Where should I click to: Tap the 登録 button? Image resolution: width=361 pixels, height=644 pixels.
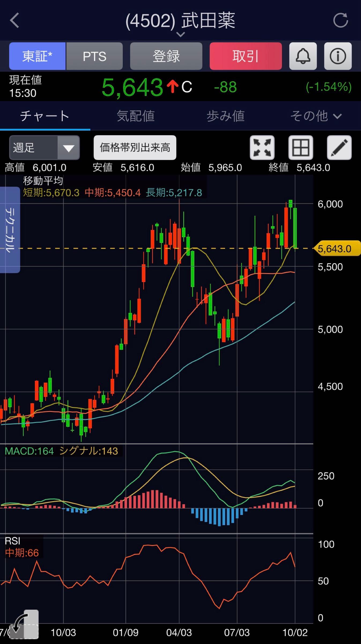pyautogui.click(x=166, y=56)
